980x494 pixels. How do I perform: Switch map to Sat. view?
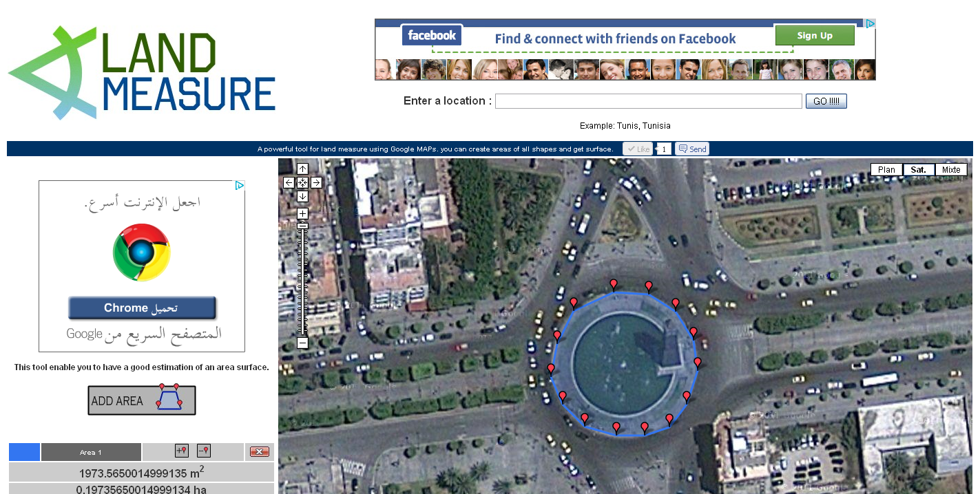[919, 169]
